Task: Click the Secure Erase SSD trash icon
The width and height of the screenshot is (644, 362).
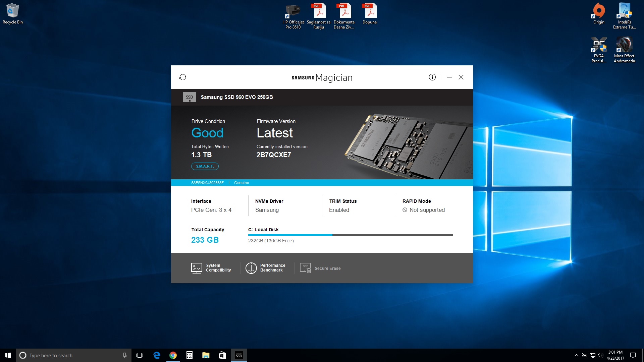Action: click(x=306, y=268)
